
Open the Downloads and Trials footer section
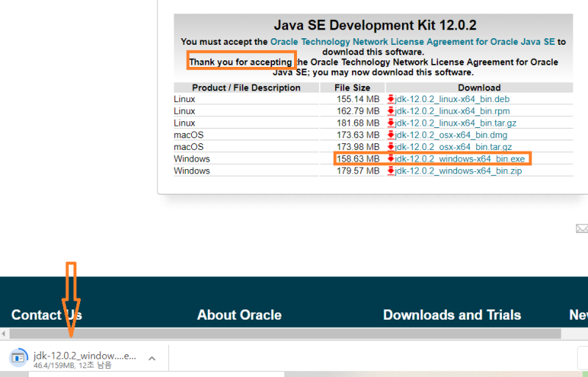pyautogui.click(x=452, y=315)
